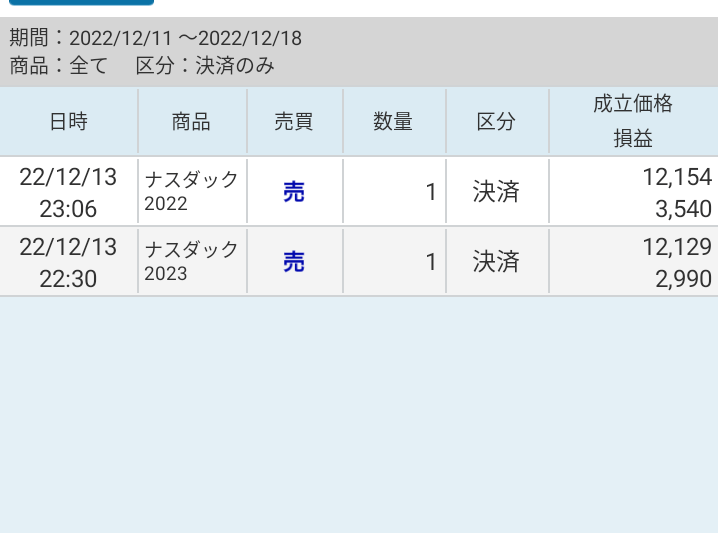Click the 数量 column header

393,122
